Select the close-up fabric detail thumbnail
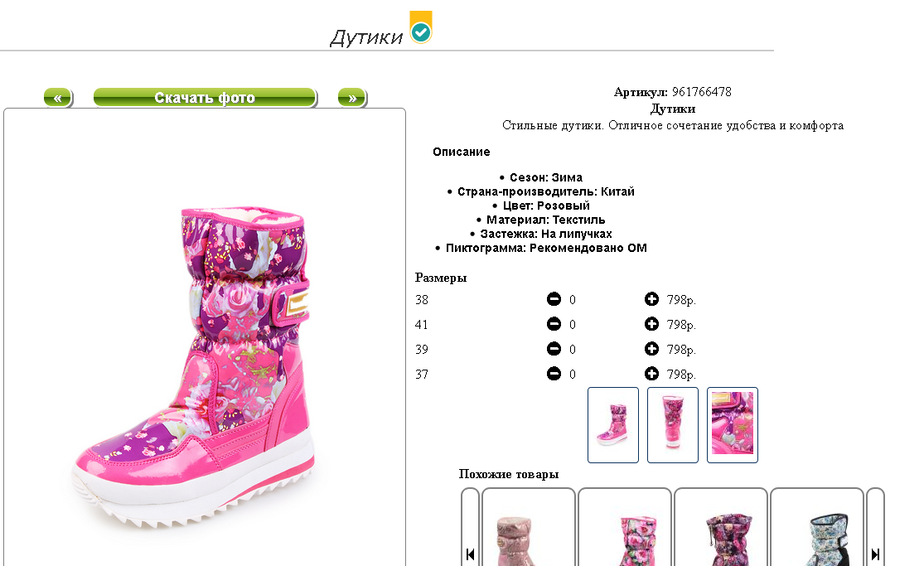Viewport: 924px width, 566px height. click(732, 425)
